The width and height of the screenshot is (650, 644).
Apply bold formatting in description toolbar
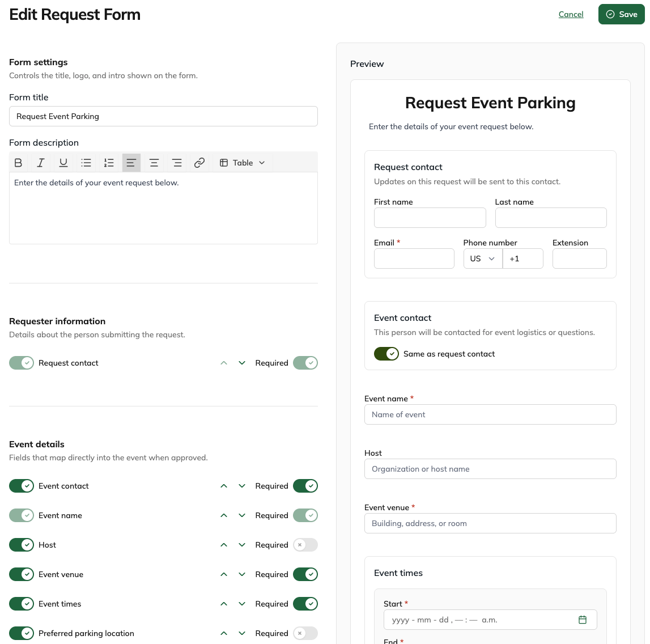[x=18, y=163]
